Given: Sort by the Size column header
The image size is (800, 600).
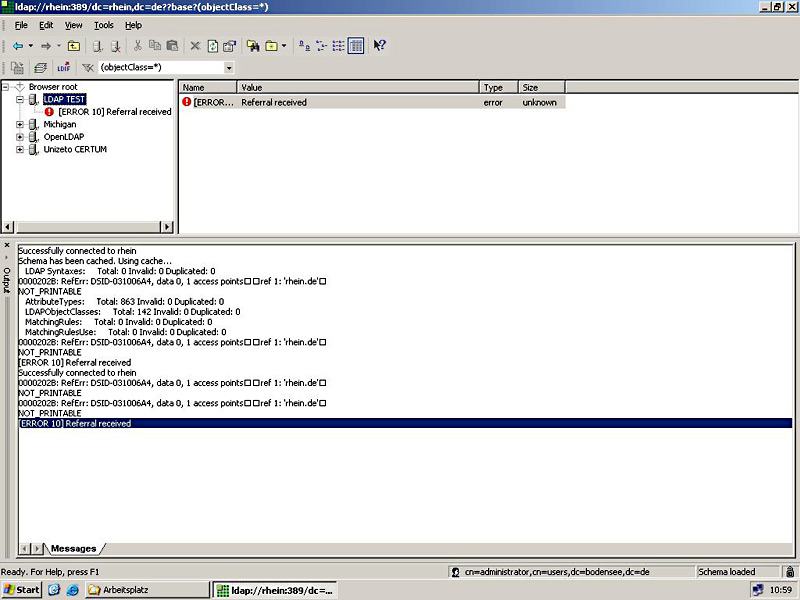Looking at the screenshot, I should (x=542, y=87).
